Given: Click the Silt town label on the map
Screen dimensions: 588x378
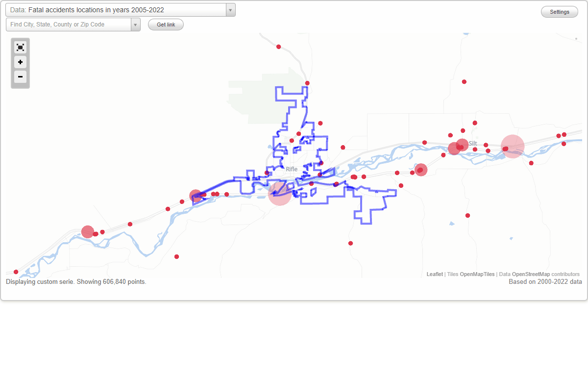Looking at the screenshot, I should click(x=473, y=143).
